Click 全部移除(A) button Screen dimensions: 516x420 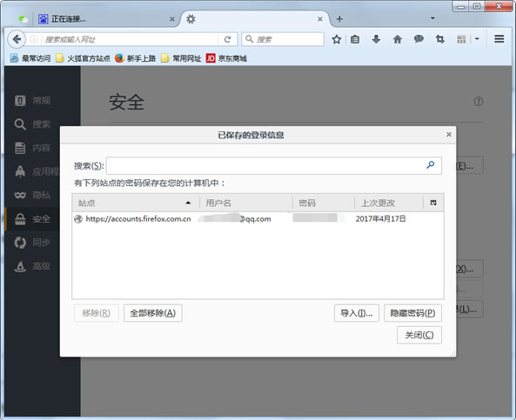click(153, 313)
